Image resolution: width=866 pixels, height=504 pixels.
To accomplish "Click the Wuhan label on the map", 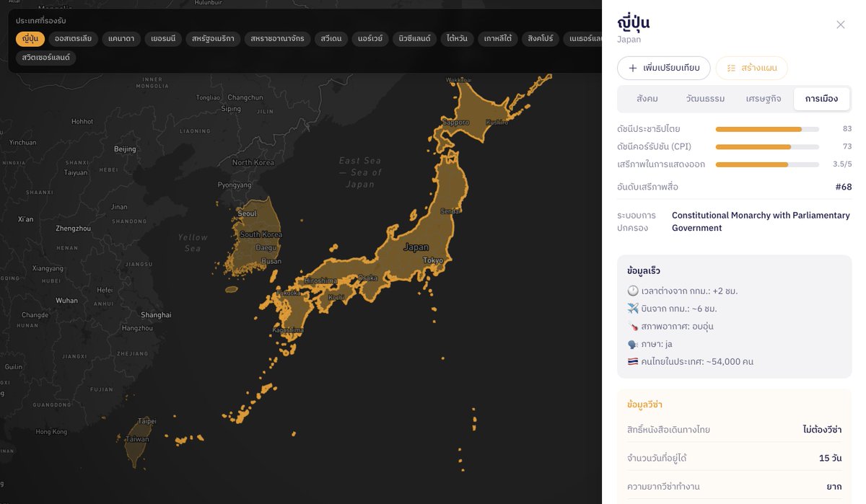I will tap(66, 301).
